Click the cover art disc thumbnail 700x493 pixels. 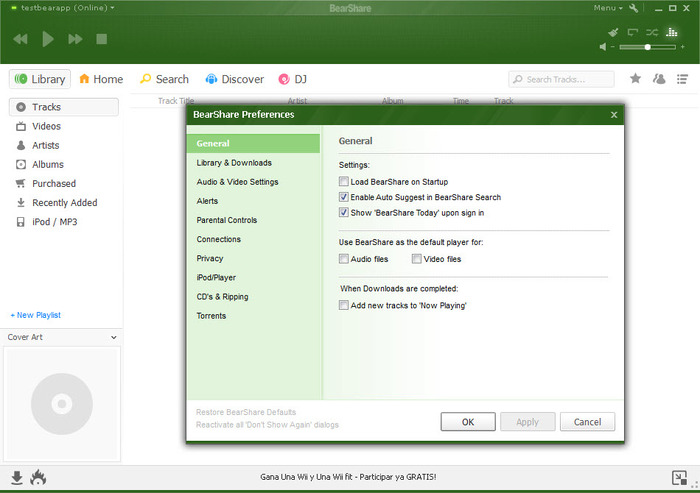click(x=62, y=404)
